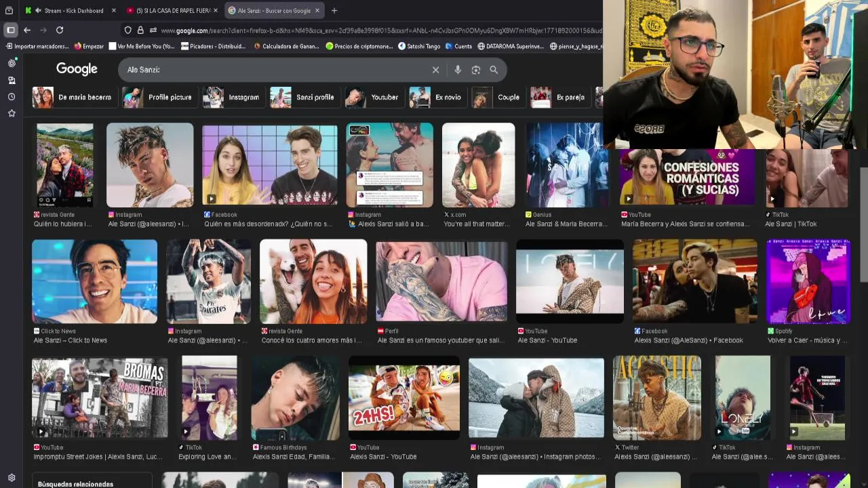This screenshot has height=488, width=868.
Task: Open the Famous Birthdays image result
Action: (295, 398)
